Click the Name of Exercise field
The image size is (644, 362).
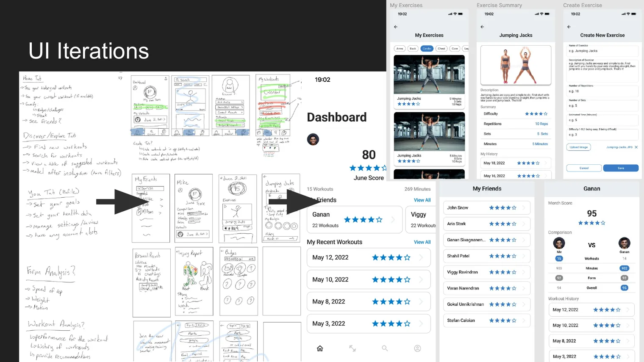point(602,51)
